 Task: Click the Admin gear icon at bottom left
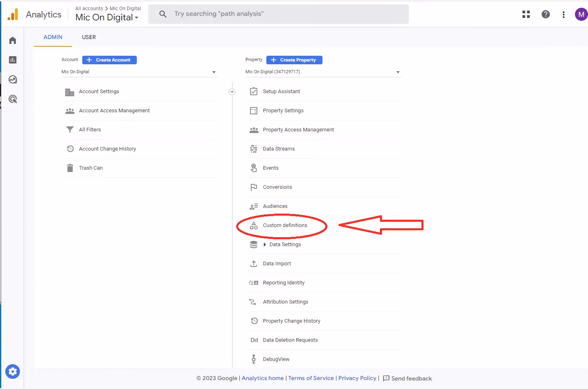click(13, 371)
